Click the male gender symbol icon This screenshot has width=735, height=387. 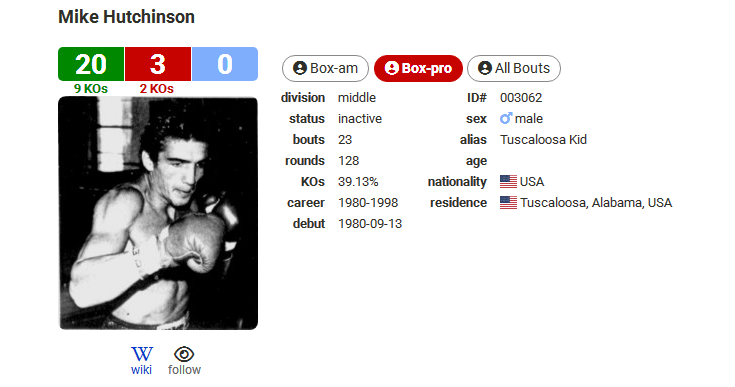click(506, 119)
